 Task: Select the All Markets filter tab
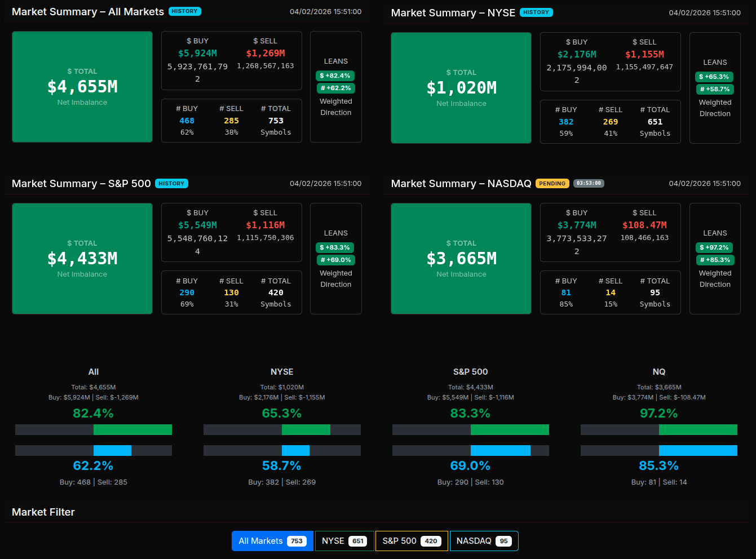point(272,541)
